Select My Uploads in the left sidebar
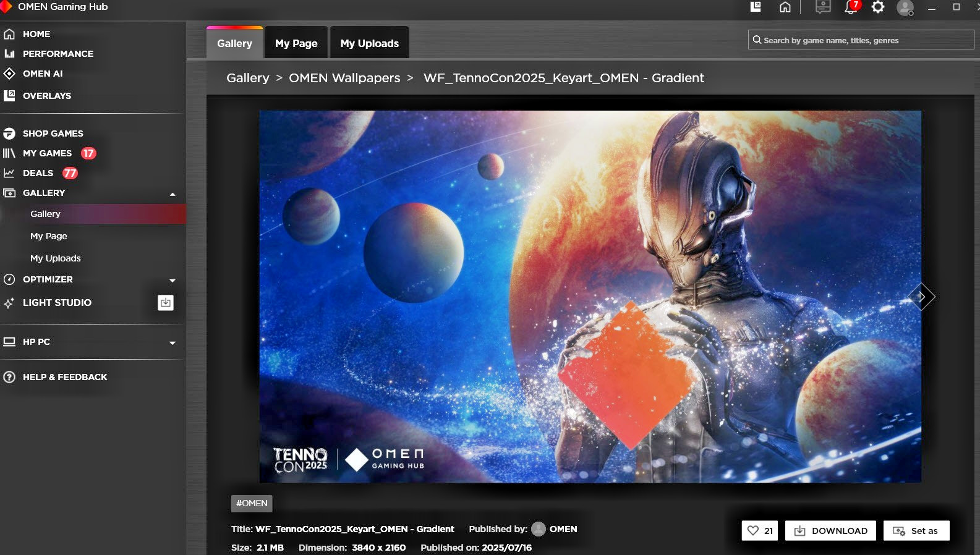 (x=56, y=258)
